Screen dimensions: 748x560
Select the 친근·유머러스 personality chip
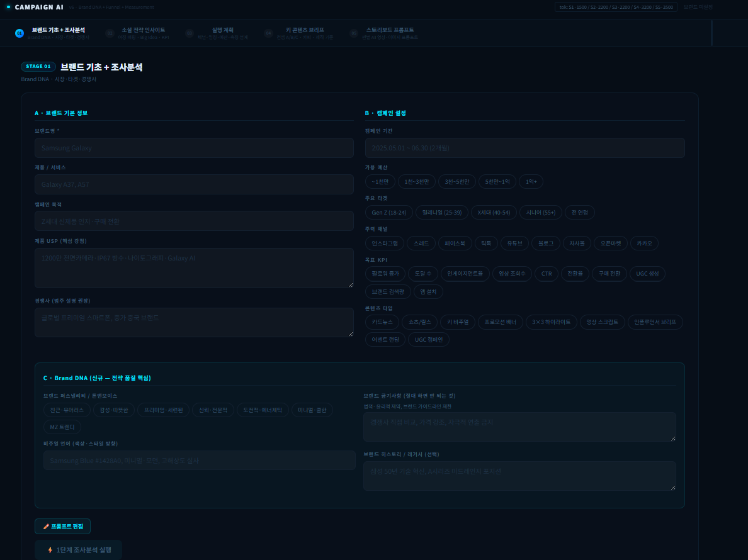click(67, 410)
